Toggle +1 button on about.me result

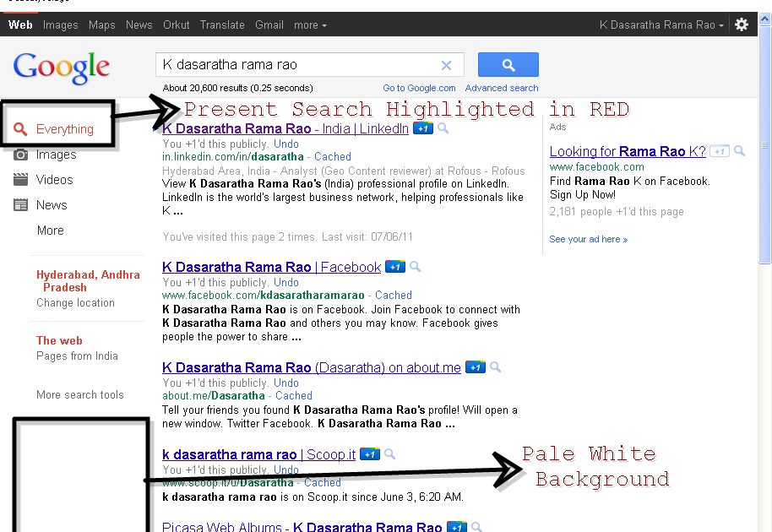pos(476,367)
